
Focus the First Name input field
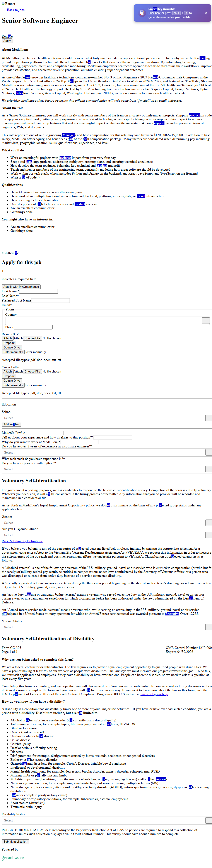pos(38,291)
